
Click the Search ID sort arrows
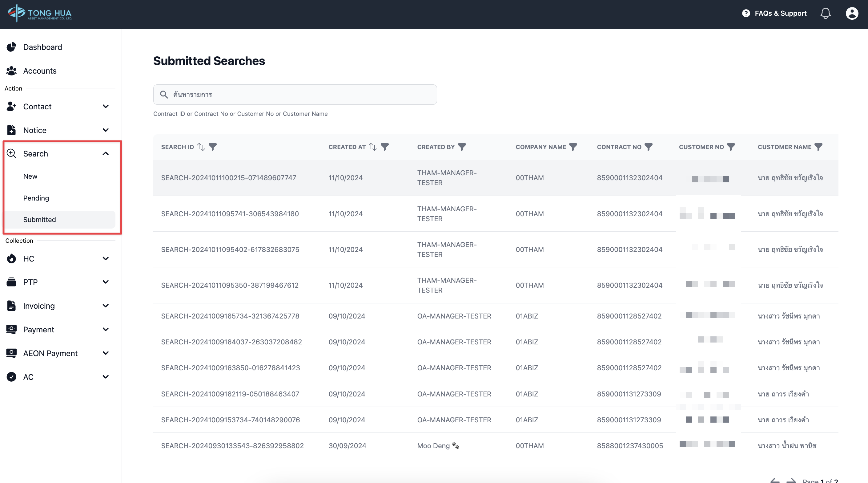click(201, 147)
